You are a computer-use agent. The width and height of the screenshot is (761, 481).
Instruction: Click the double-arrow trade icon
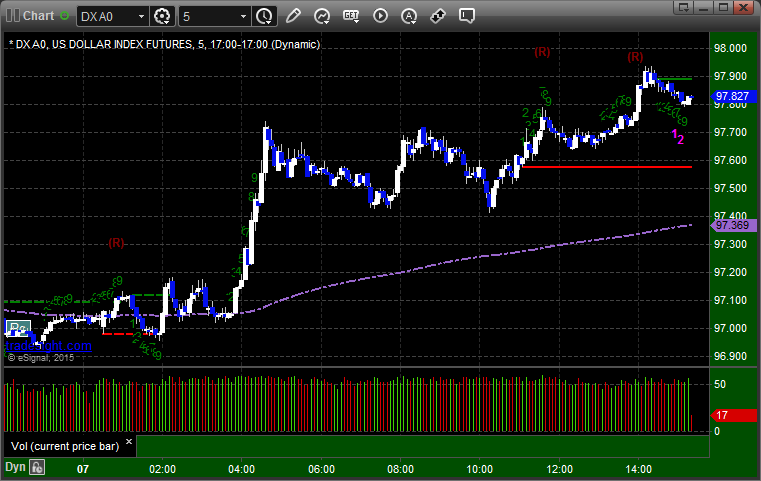[x=438, y=17]
